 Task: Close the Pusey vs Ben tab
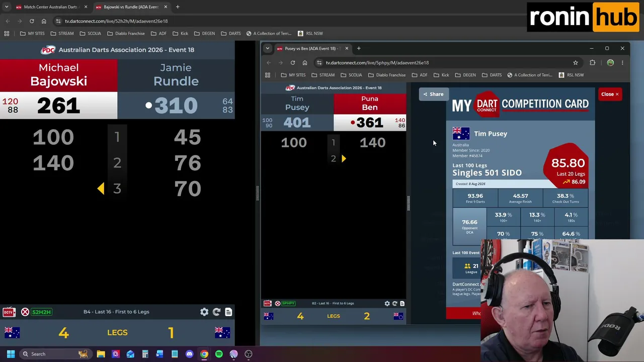click(347, 48)
